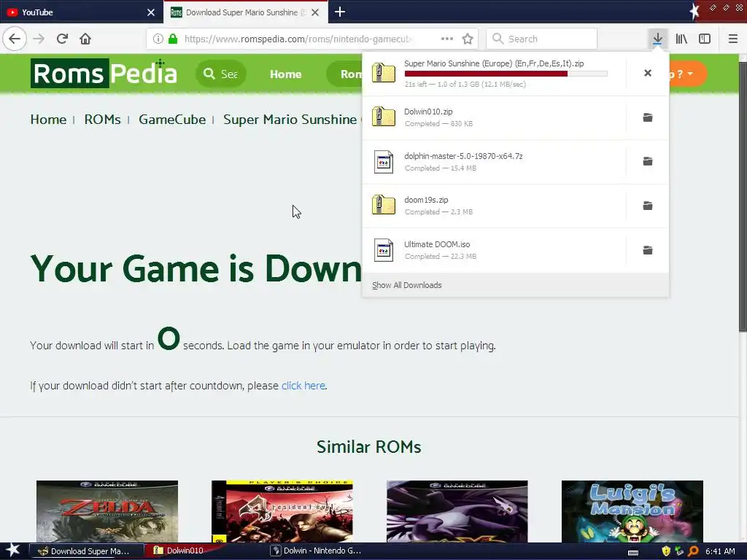747x560 pixels.
Task: Open containing folder for Dolwin010.zip
Action: [x=648, y=117]
